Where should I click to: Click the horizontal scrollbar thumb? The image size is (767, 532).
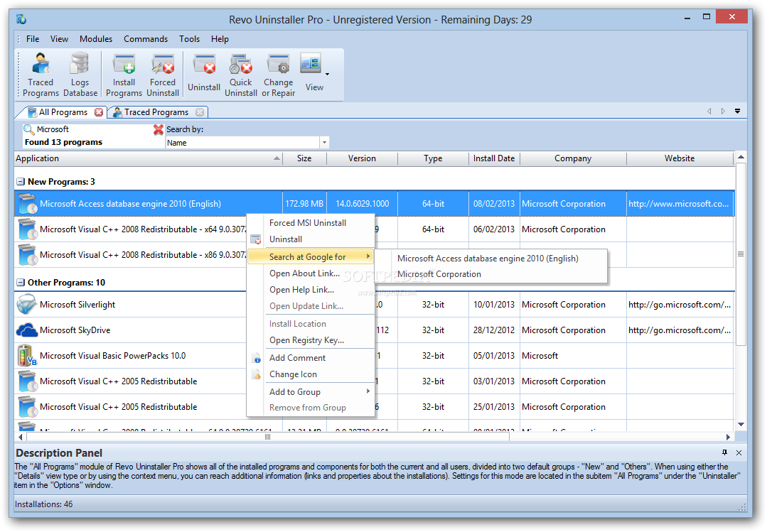(x=267, y=437)
